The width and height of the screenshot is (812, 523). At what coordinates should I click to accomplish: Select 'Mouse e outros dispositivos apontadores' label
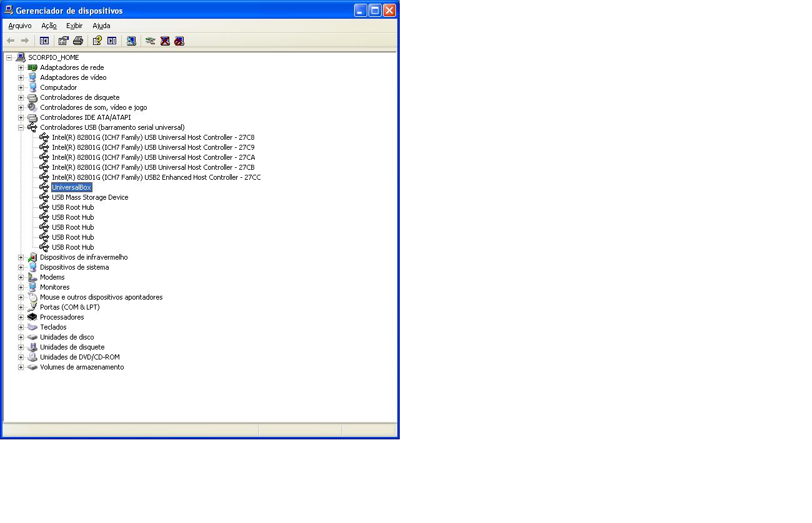(101, 297)
